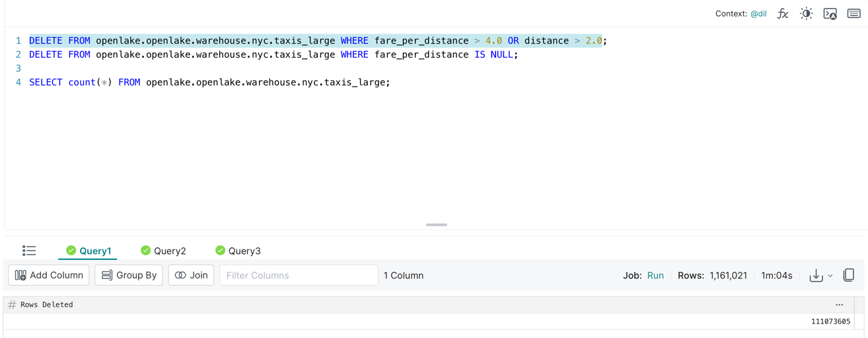The image size is (868, 338).
Task: Expand the download options arrow
Action: click(x=830, y=276)
